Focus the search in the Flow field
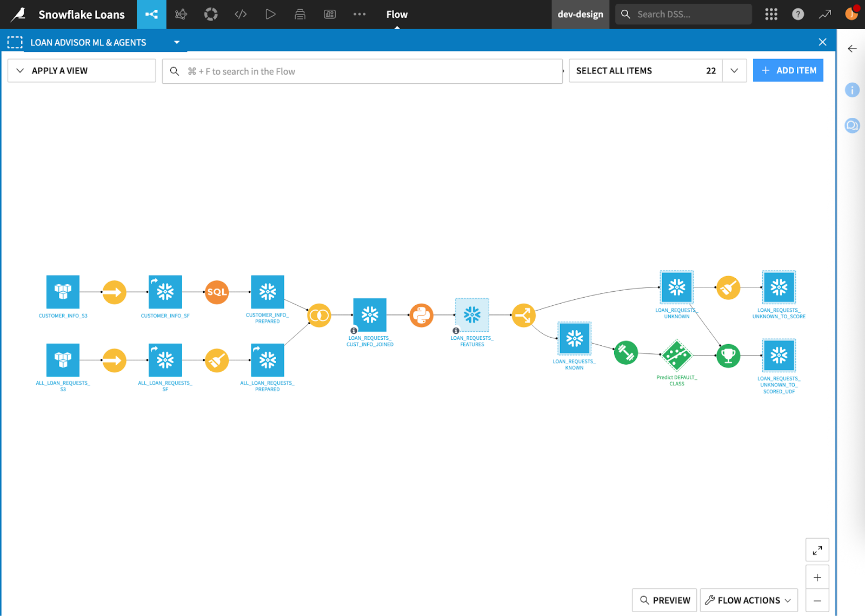Screen dimensions: 865x616 [362, 71]
